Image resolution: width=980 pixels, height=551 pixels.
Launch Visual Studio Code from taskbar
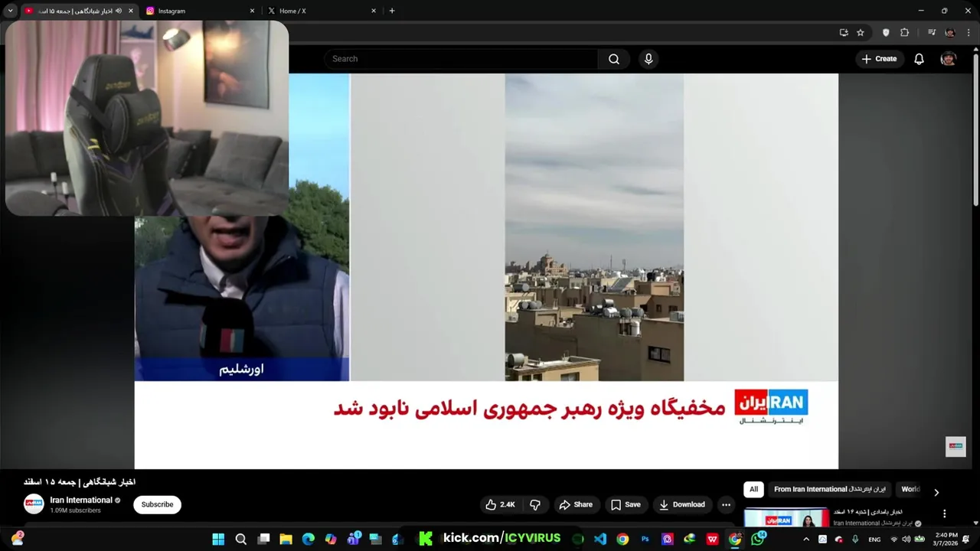tap(600, 539)
